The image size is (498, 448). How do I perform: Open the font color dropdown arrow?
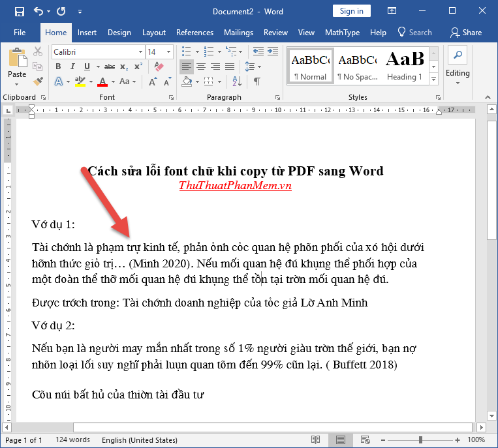(113, 82)
